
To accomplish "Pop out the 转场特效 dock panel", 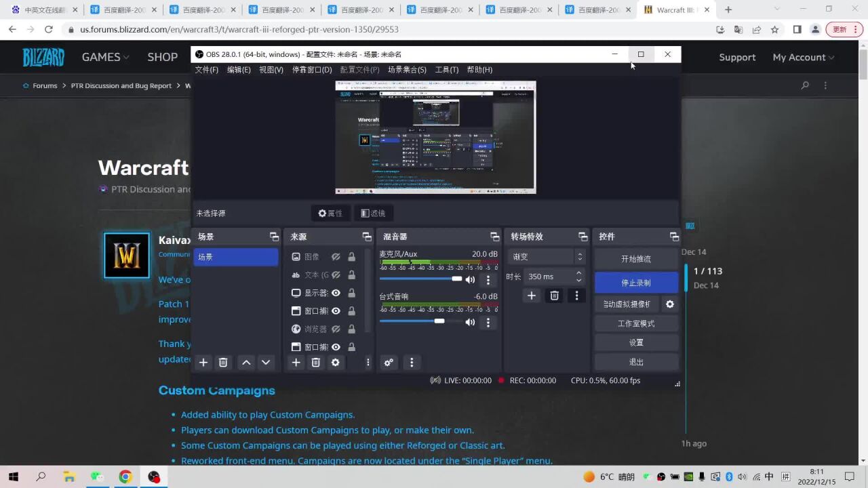I will tap(583, 237).
